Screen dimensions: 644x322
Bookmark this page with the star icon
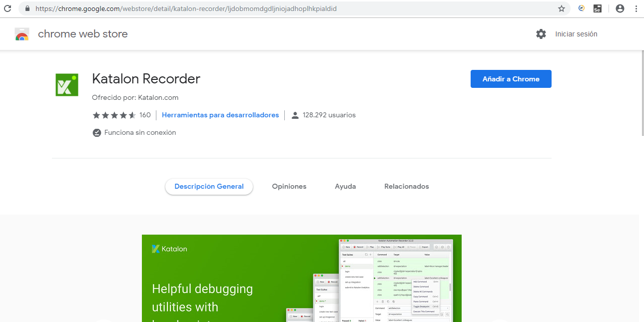coord(562,8)
